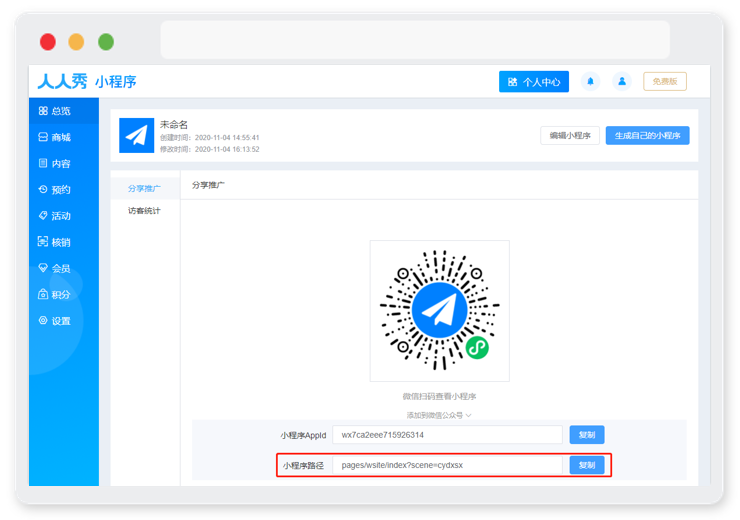Click the red close window dot
Image resolution: width=740 pixels, height=520 pixels.
(x=48, y=42)
